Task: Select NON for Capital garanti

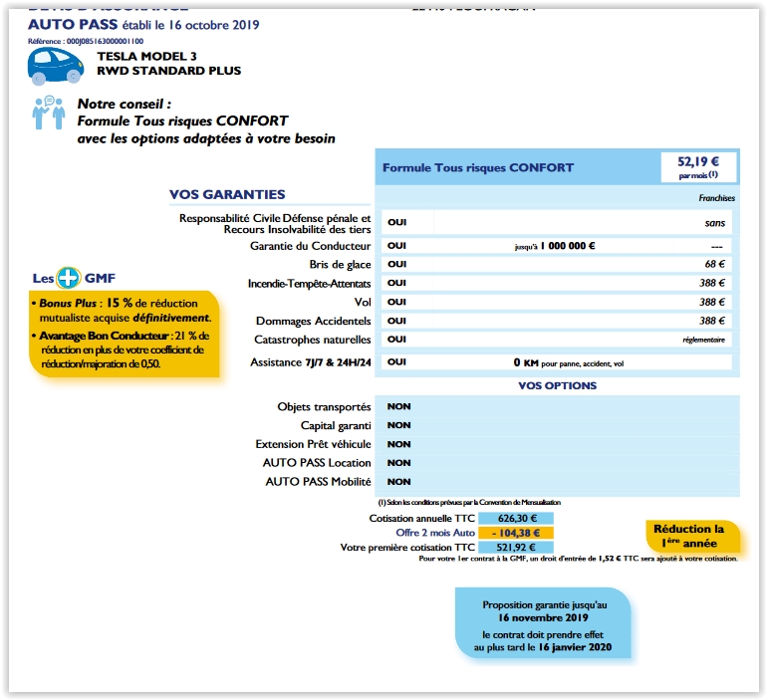Action: pyautogui.click(x=398, y=425)
